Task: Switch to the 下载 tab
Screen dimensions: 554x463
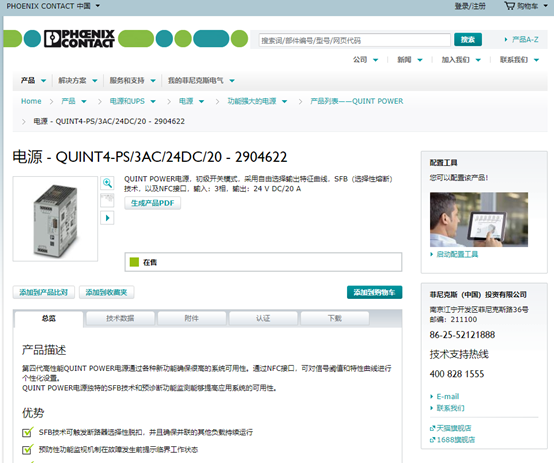Action: [x=335, y=318]
